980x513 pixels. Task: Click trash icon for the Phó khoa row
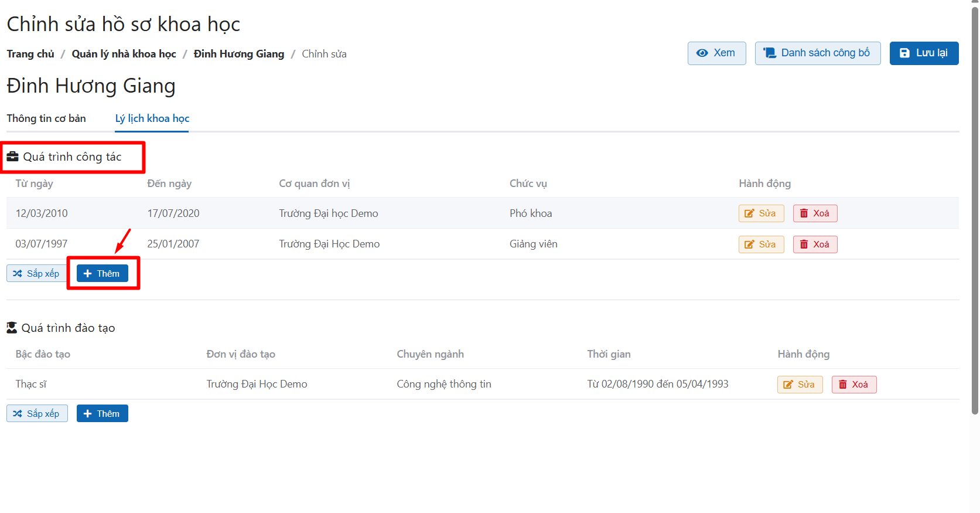tap(804, 213)
